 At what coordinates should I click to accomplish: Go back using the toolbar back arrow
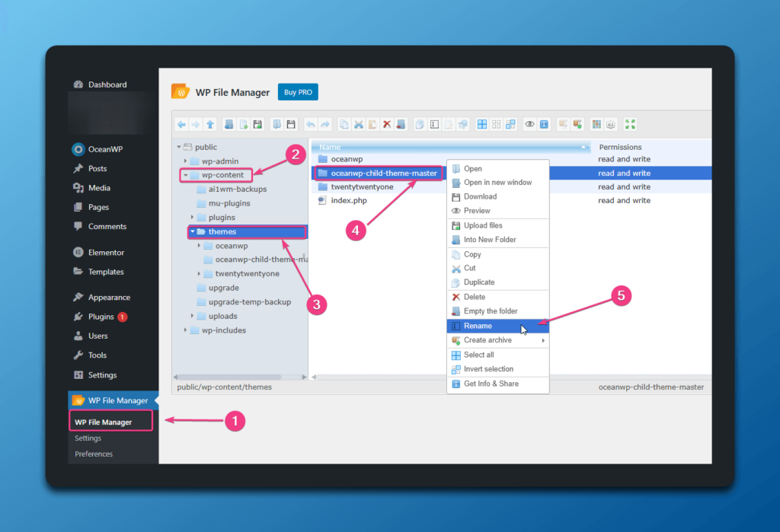(x=181, y=124)
